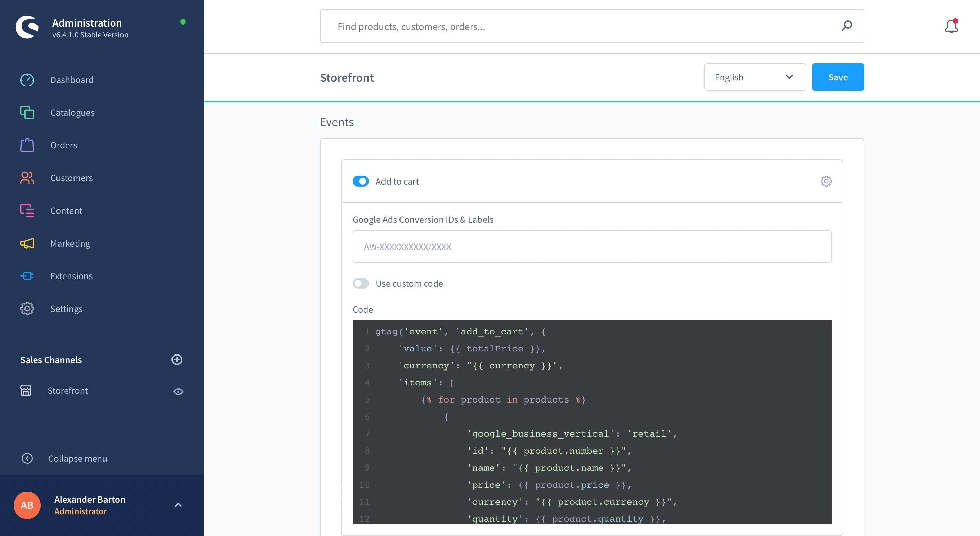Enable the Use custom code toggle
Viewport: 980px width, 536px height.
point(361,284)
